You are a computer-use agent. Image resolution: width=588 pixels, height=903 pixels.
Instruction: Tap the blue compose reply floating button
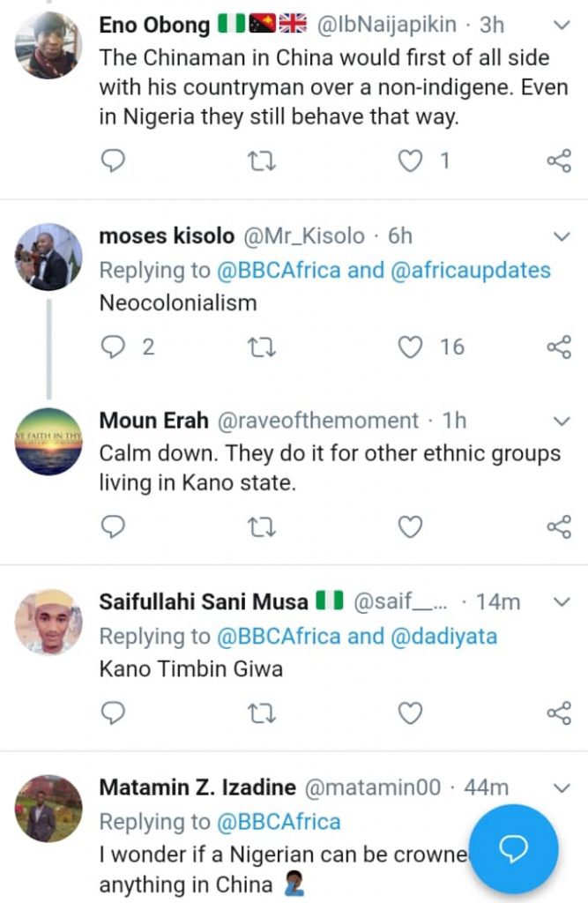[x=513, y=848]
